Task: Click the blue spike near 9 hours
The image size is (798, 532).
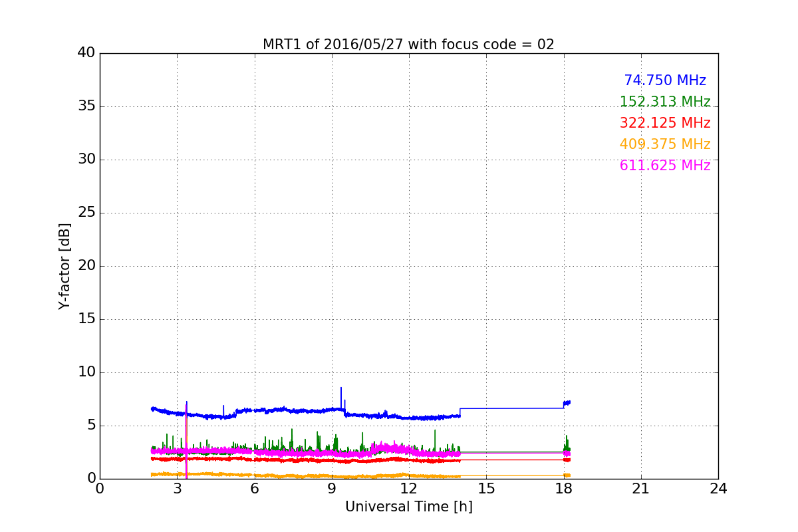Action: point(341,398)
